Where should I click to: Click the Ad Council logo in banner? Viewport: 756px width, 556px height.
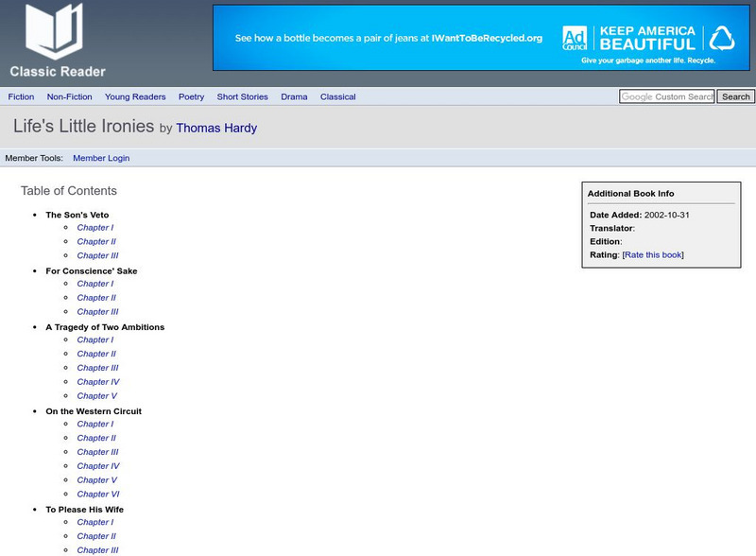coord(575,38)
